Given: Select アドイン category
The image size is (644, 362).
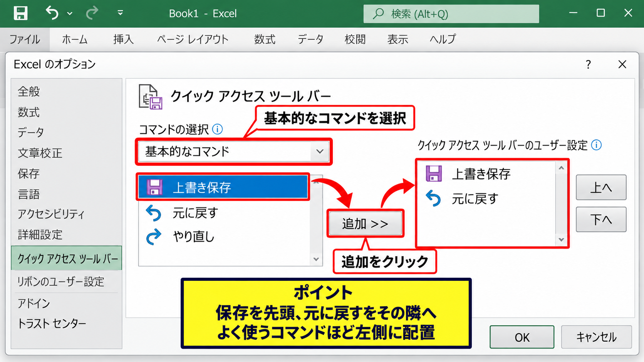Looking at the screenshot, I should (x=66, y=304).
